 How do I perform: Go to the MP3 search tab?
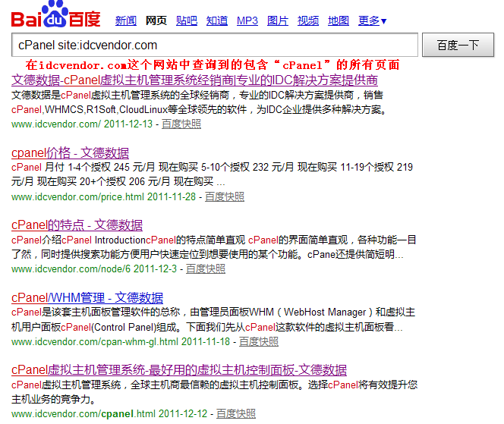pyautogui.click(x=247, y=21)
